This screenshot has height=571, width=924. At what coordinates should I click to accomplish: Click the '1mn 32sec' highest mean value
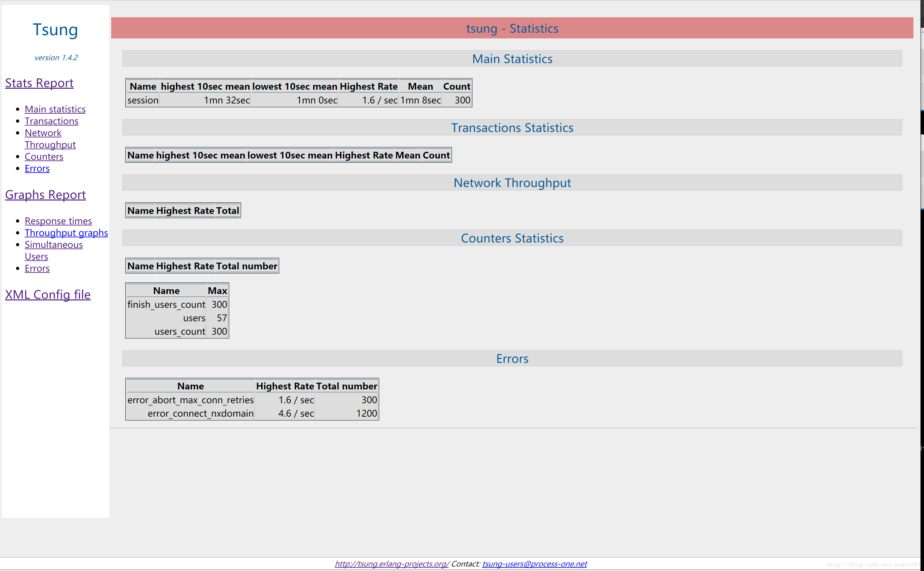[x=227, y=100]
